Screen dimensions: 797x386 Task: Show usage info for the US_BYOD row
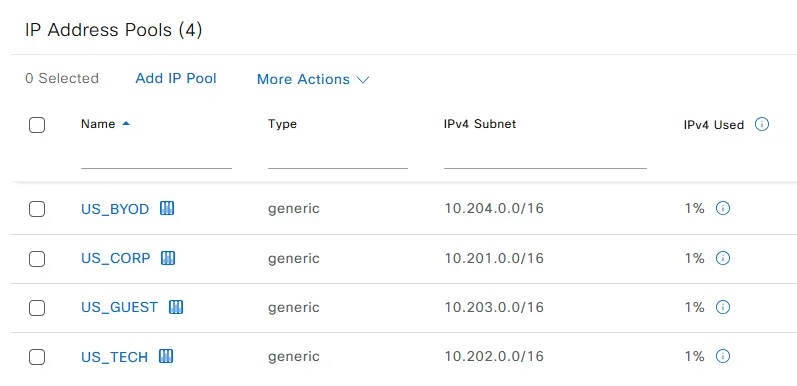723,208
